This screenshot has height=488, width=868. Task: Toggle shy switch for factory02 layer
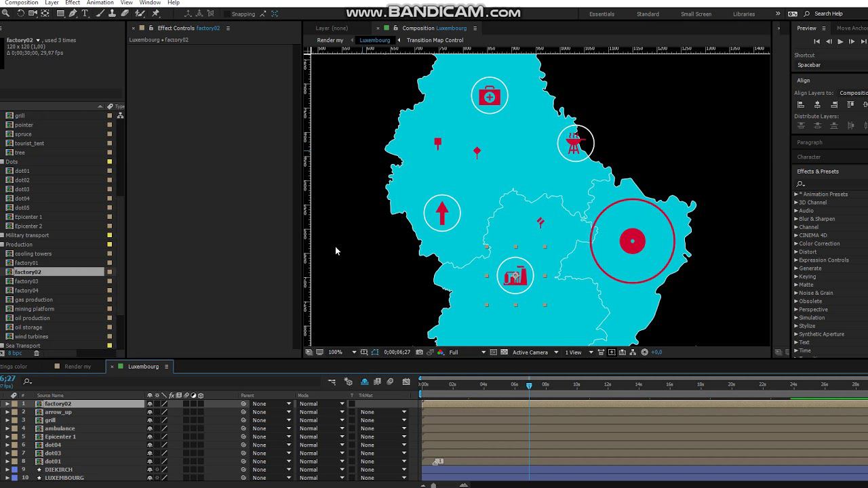pos(150,404)
